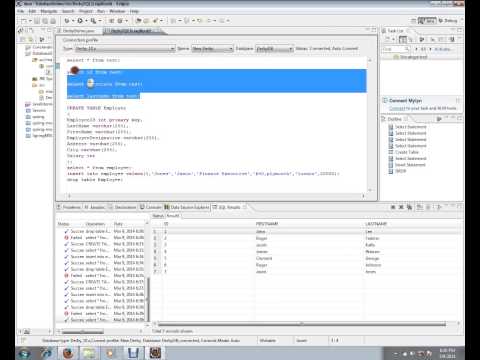Click the green Run toolbar button
This screenshot has width=480, height=360.
80,21
